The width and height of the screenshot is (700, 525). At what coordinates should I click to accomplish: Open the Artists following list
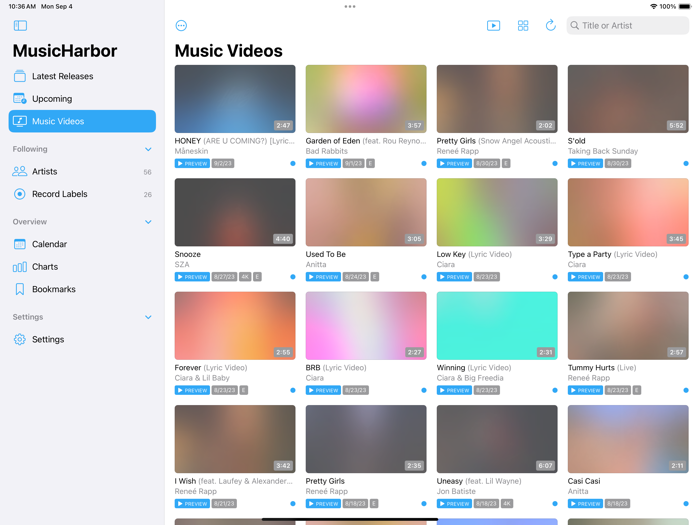click(x=82, y=171)
